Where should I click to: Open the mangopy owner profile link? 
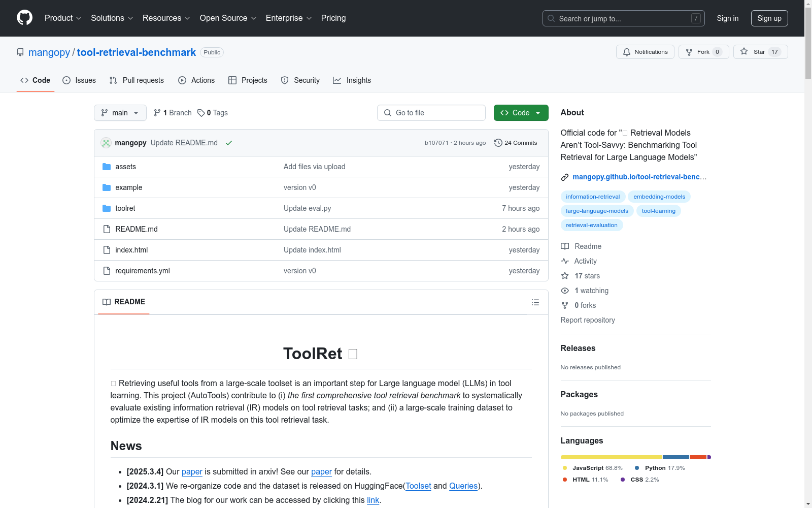click(x=49, y=52)
